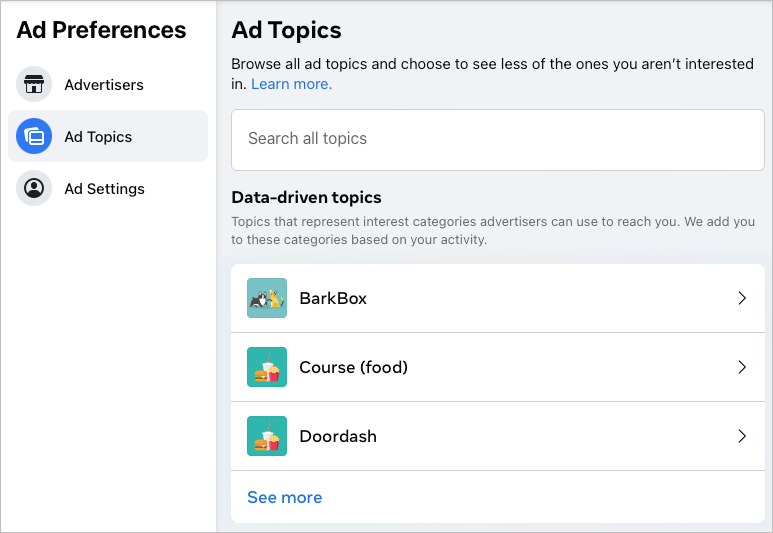Click the Ad Preferences sidebar heading
The height and width of the screenshot is (533, 773).
pos(101,30)
